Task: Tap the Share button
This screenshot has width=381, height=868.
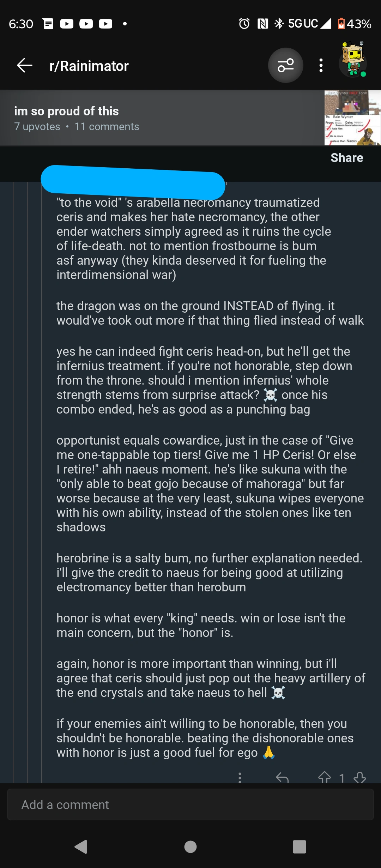Action: (347, 157)
